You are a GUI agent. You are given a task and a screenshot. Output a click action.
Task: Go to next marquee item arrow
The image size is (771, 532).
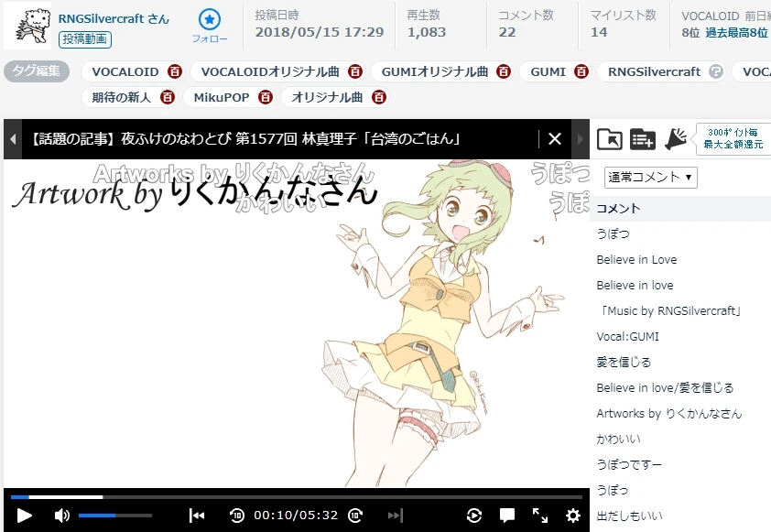tap(581, 139)
